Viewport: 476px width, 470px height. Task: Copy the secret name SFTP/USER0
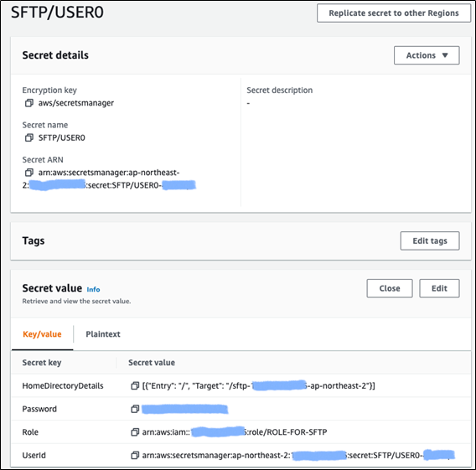pos(28,137)
